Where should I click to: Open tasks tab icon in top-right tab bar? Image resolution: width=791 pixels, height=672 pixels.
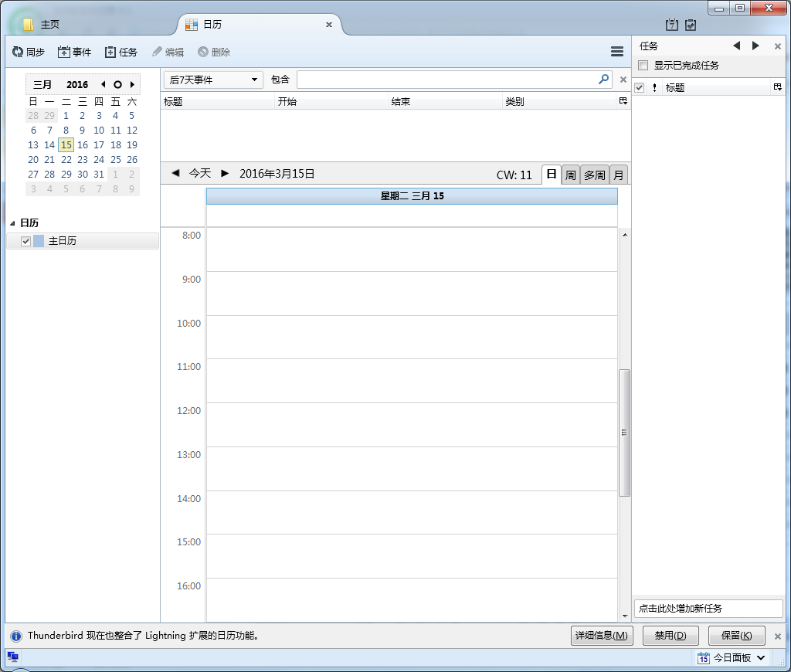[691, 25]
